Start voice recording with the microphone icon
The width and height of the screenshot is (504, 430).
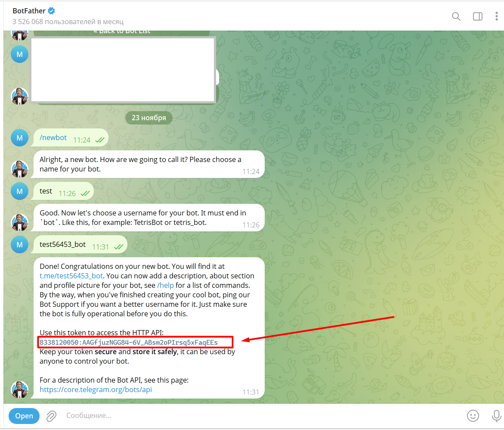tap(496, 416)
